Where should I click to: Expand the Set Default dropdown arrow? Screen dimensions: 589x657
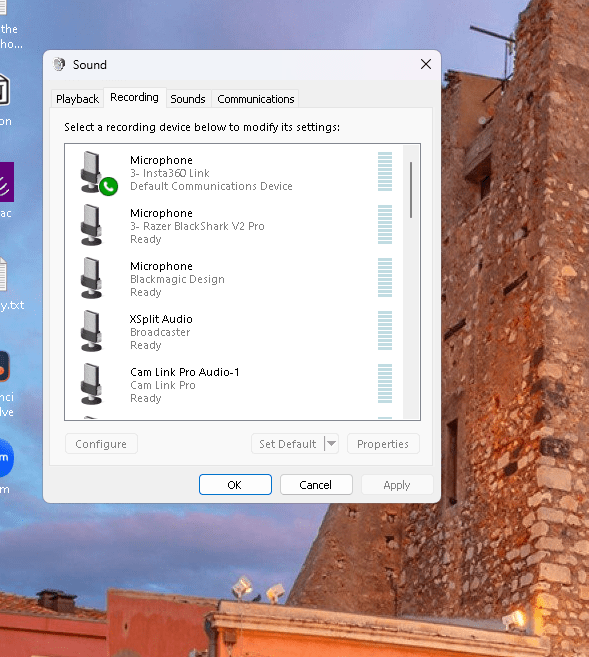tap(331, 444)
